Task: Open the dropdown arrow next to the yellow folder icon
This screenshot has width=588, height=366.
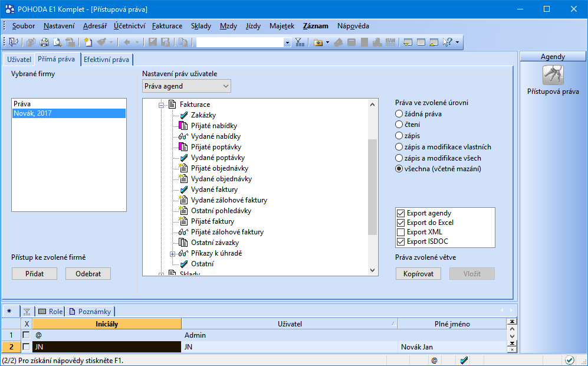Action: pyautogui.click(x=327, y=43)
